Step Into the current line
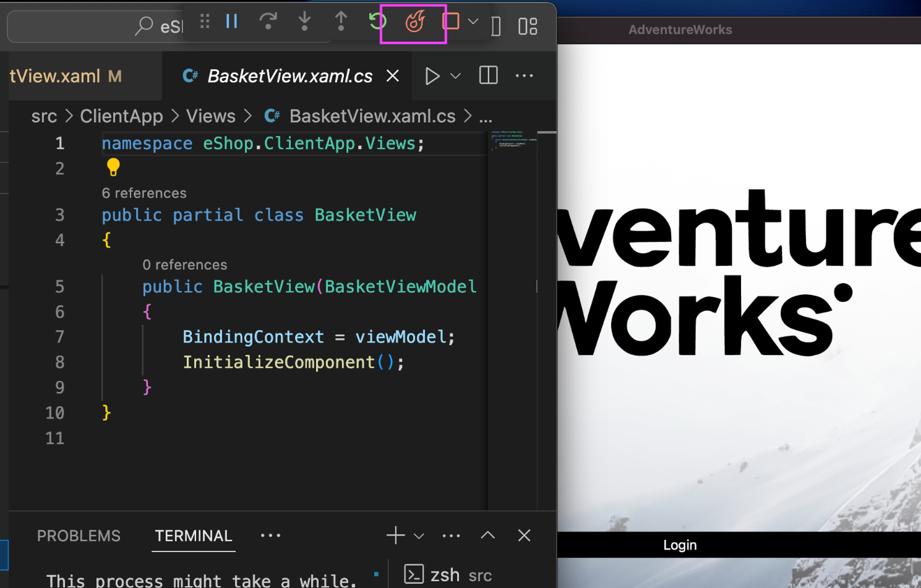The width and height of the screenshot is (921, 588). (304, 22)
